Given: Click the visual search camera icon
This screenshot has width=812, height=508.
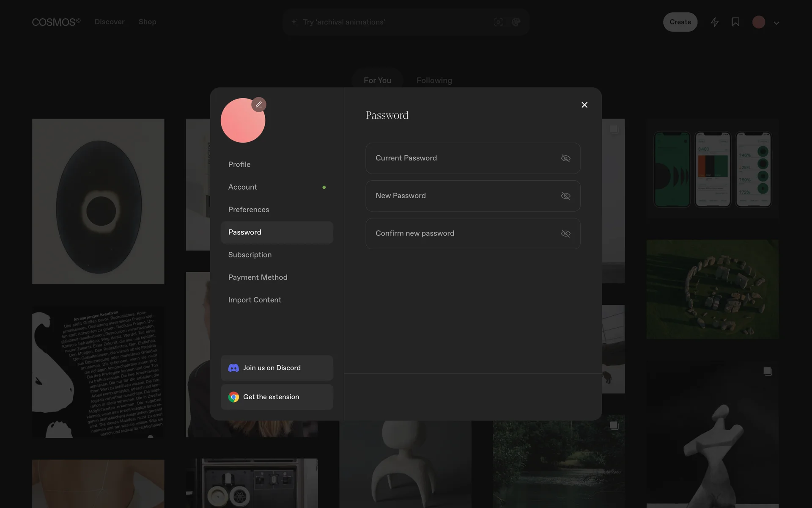Looking at the screenshot, I should point(498,22).
